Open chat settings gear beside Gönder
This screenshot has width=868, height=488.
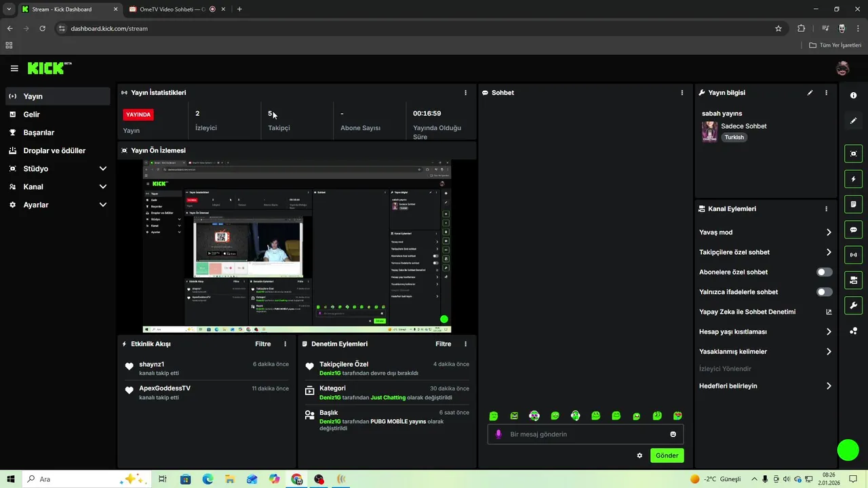coord(639,455)
